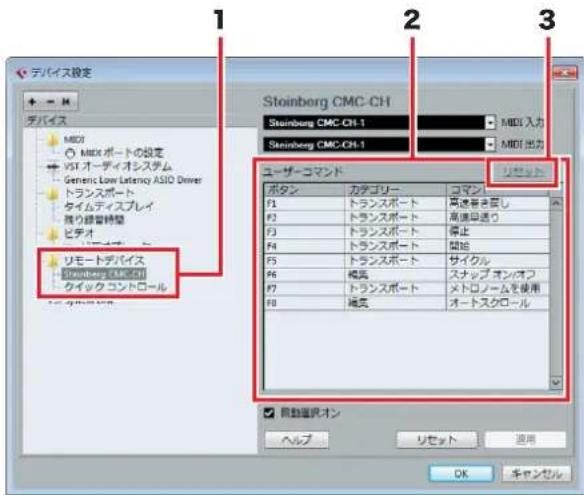Image resolution: width=584 pixels, height=495 pixels.
Task: Select the F3 button cell
Action: pos(305,232)
